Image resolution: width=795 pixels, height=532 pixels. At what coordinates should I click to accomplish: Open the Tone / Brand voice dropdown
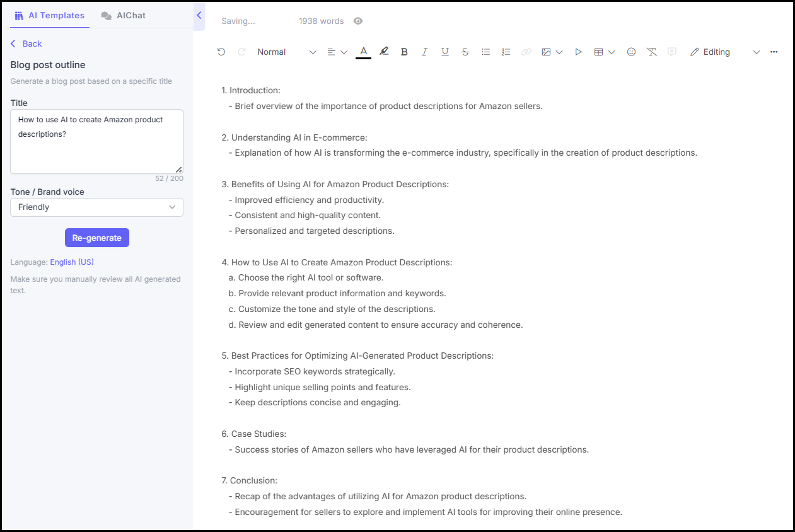[x=96, y=207]
